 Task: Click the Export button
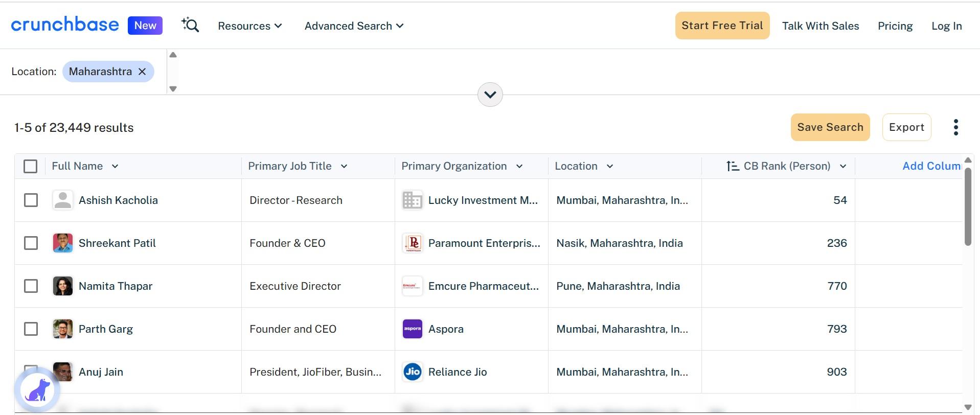tap(906, 127)
